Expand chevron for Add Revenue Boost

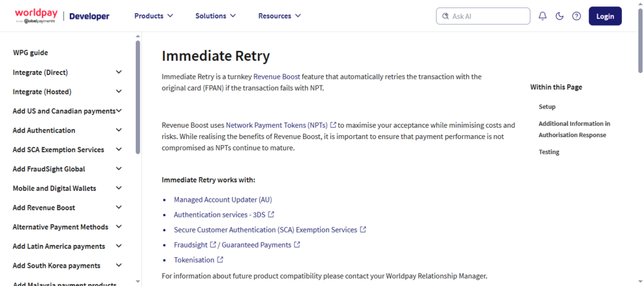pos(119,207)
